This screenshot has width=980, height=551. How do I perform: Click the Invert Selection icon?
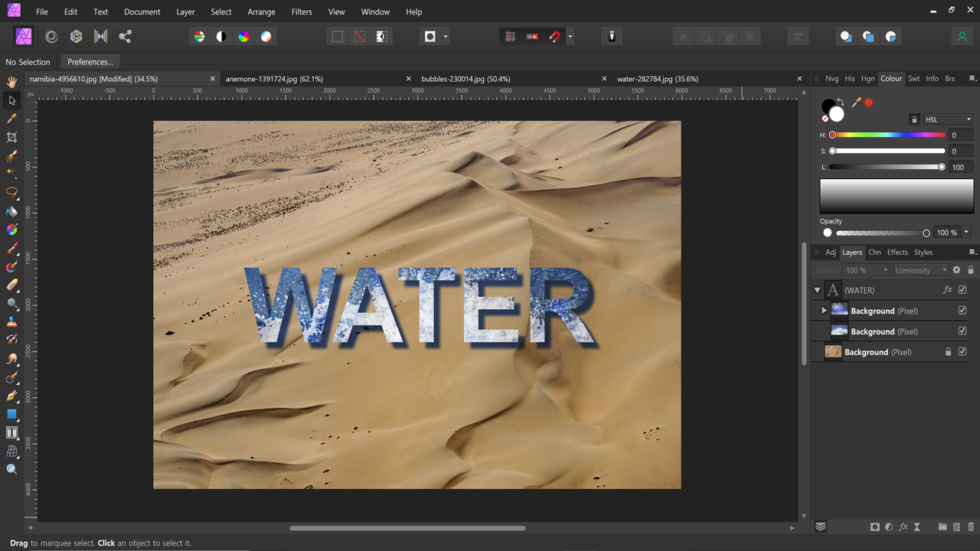coord(381,36)
